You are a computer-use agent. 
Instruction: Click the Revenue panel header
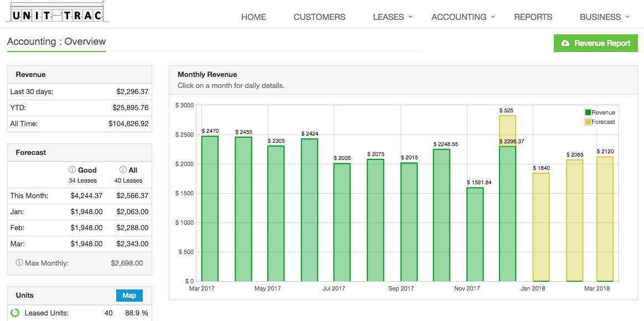(80, 74)
